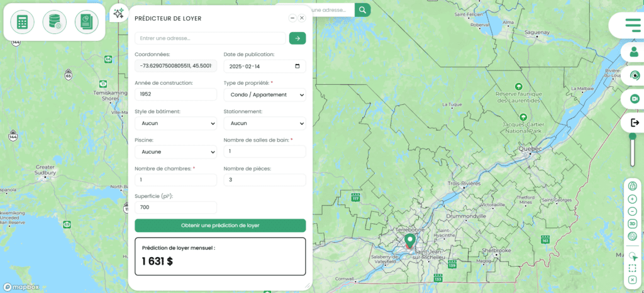The height and width of the screenshot is (293, 644).
Task: Click Obtenir une prédiction de loyer button
Action: (x=220, y=225)
